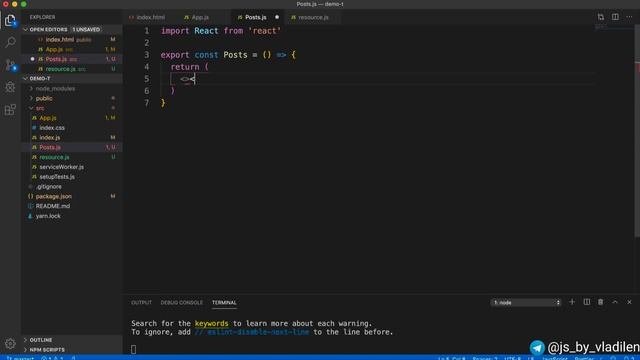The image size is (640, 360).
Task: Open setupTests.js in the file tree
Action: pos(72,176)
